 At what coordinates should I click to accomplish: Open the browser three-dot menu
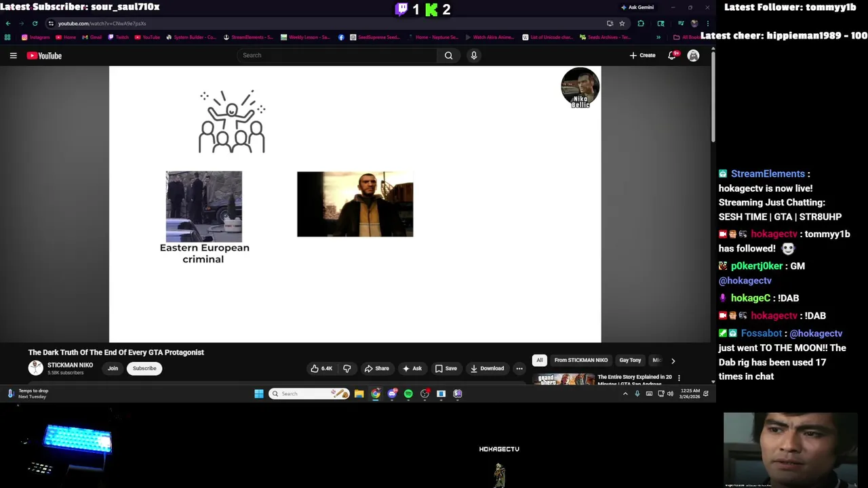pyautogui.click(x=707, y=23)
